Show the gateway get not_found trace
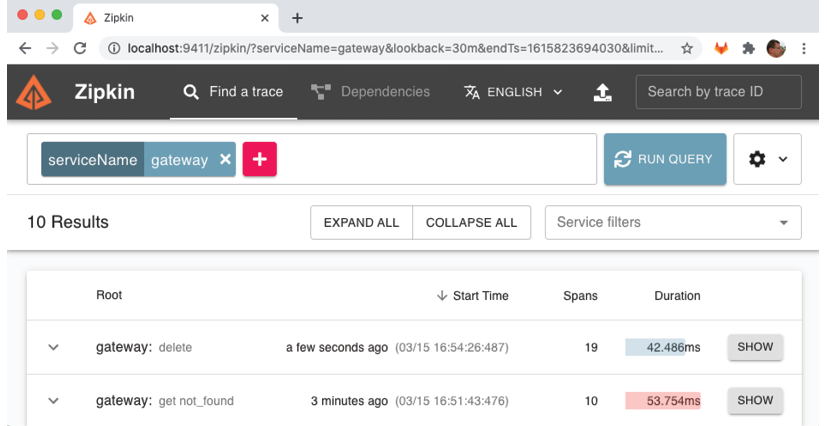Viewport: 827px width, 426px height. (x=755, y=400)
